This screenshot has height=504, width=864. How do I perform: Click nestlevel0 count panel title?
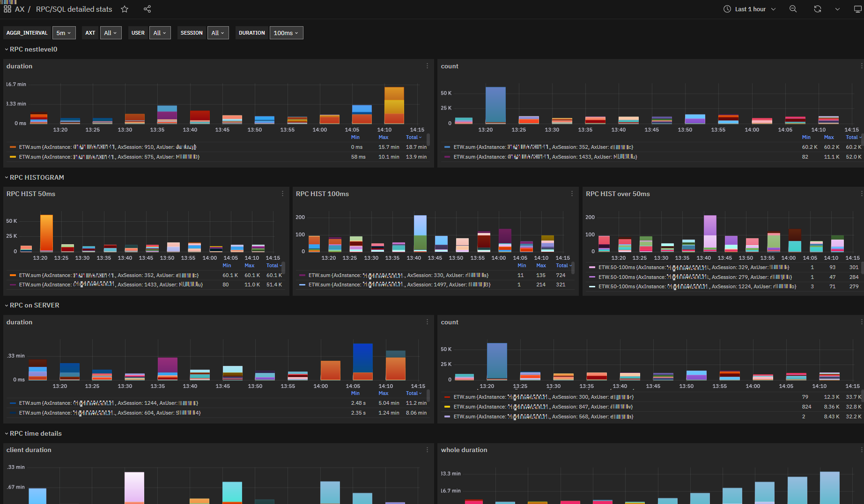pos(450,66)
